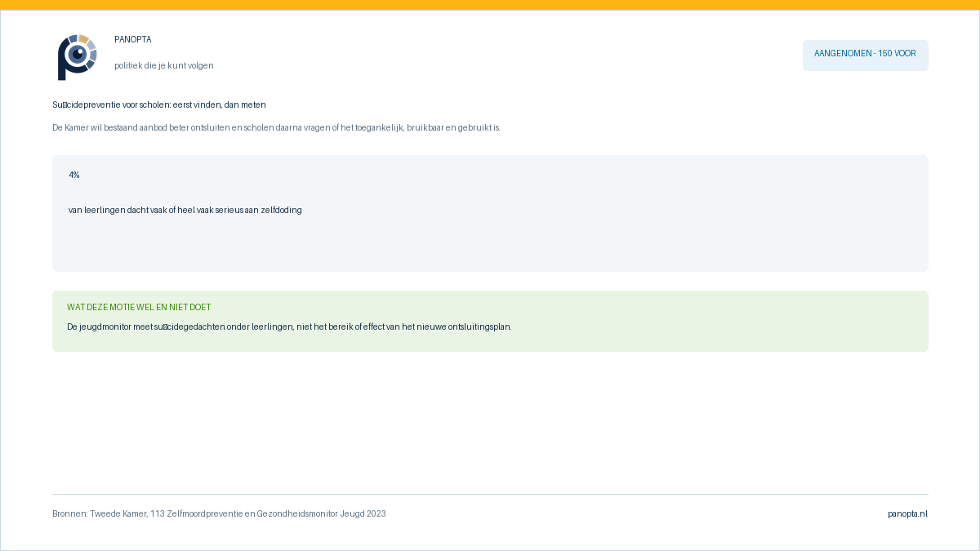The height and width of the screenshot is (551, 980).
Task: Click the 'WAT DEZE MOTIE WEL EN NIET DOET' heading
Action: tap(139, 307)
